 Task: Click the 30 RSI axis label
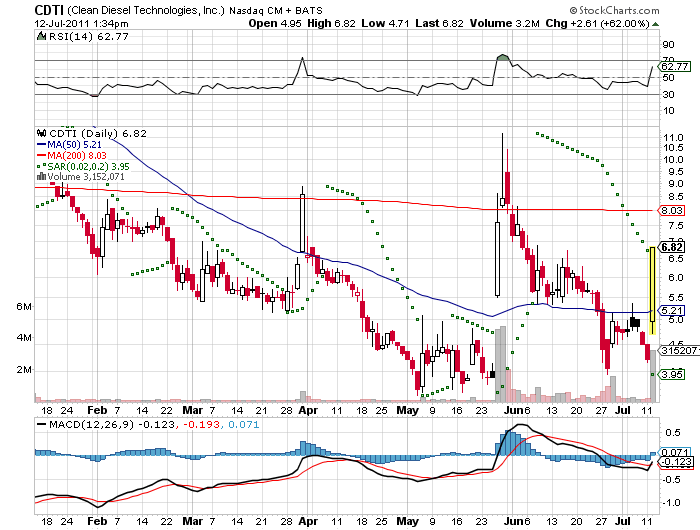668,95
